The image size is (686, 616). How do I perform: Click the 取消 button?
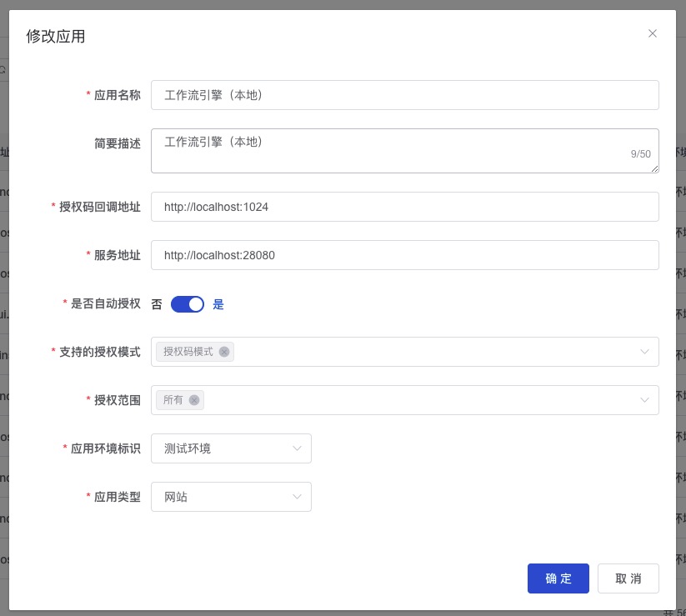pyautogui.click(x=628, y=578)
